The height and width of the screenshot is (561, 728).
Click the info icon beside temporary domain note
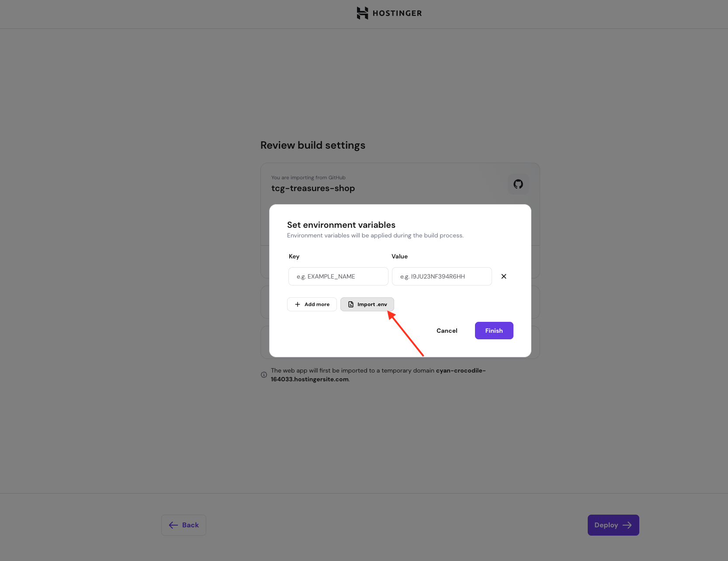pos(264,375)
